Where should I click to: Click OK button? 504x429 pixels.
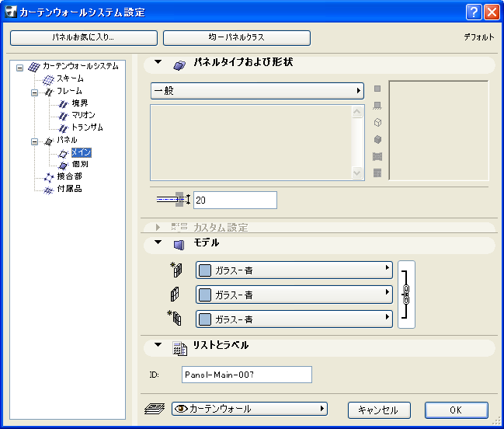(457, 410)
